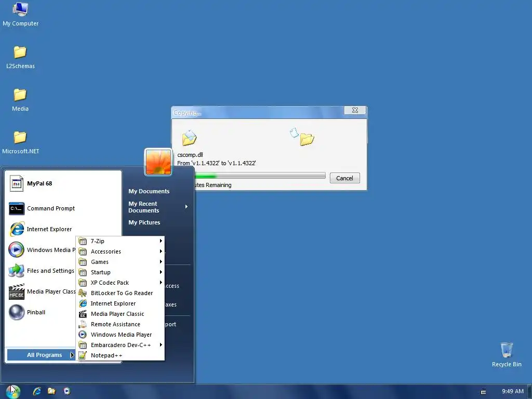Click the folder quick launch icon on taskbar

[x=51, y=391]
